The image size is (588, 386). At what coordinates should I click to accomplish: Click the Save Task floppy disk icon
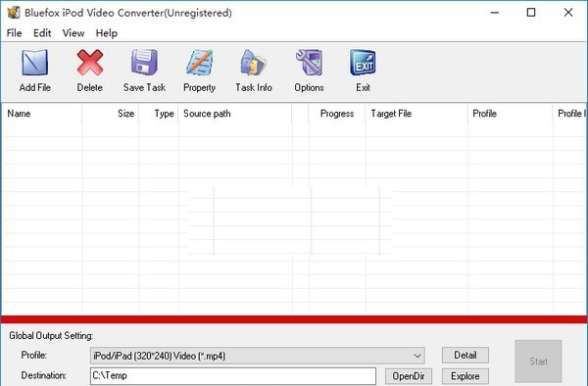[x=144, y=62]
